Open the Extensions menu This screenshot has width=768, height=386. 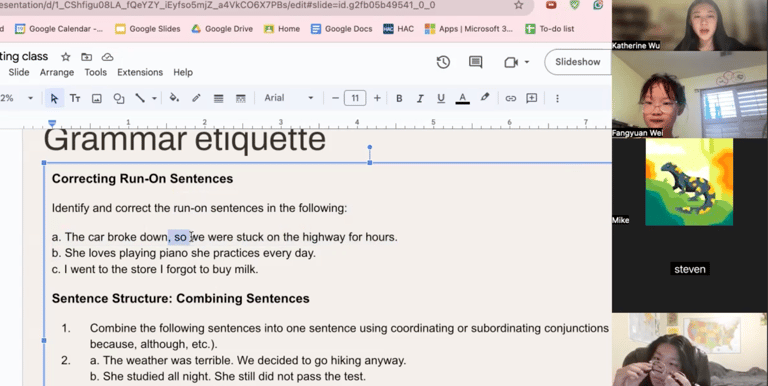[140, 72]
